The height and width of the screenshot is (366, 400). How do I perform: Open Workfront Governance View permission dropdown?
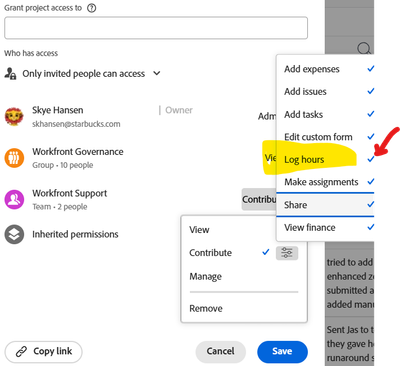point(270,158)
